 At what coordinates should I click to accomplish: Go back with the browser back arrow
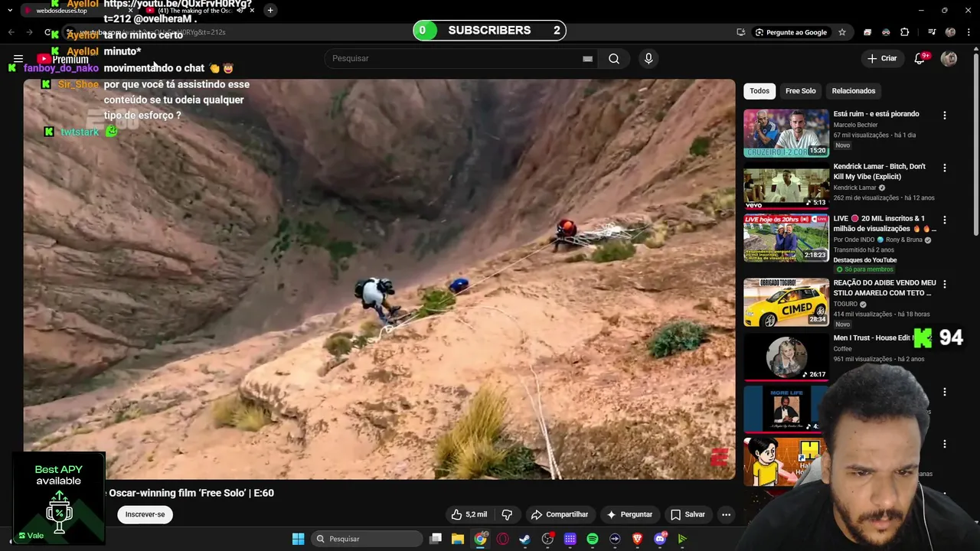click(11, 32)
